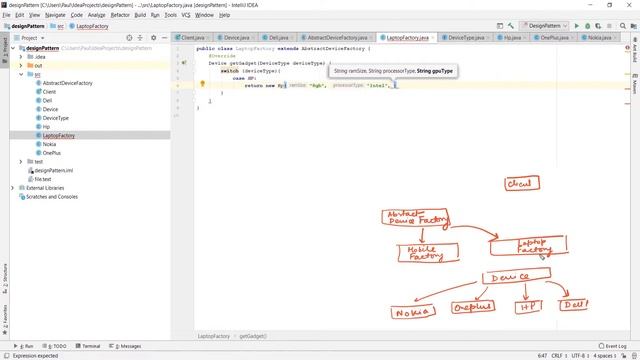Open the Messages tool window

(x=125, y=346)
